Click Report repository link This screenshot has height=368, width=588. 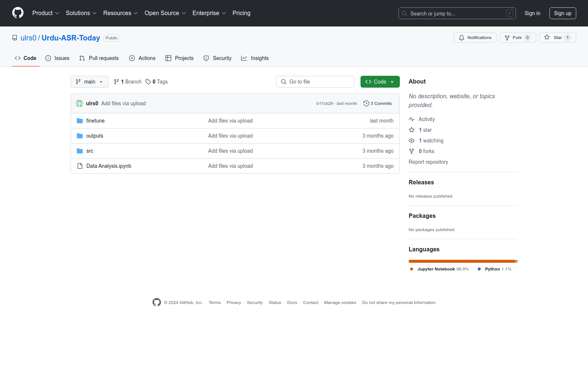pos(429,162)
